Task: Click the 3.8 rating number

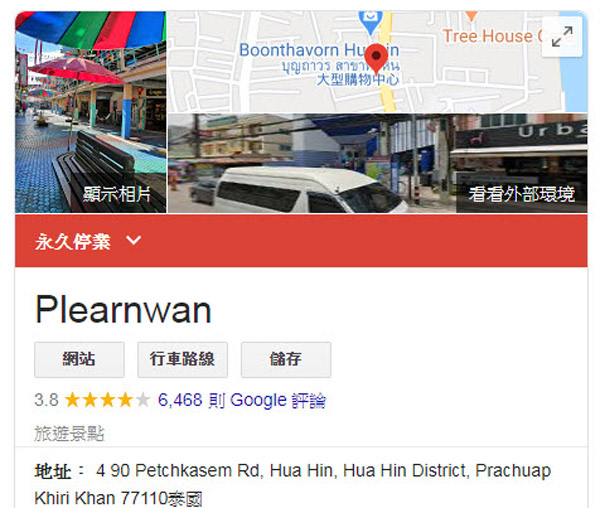Action: point(46,400)
